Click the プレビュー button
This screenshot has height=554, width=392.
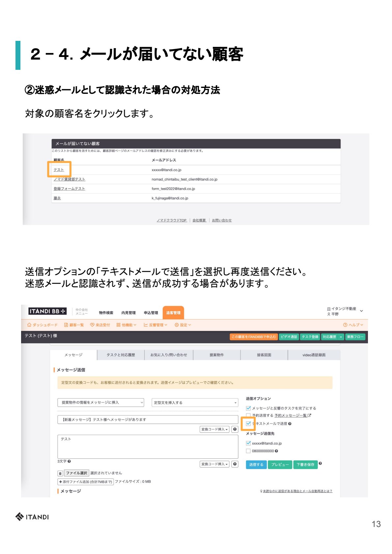(x=280, y=464)
